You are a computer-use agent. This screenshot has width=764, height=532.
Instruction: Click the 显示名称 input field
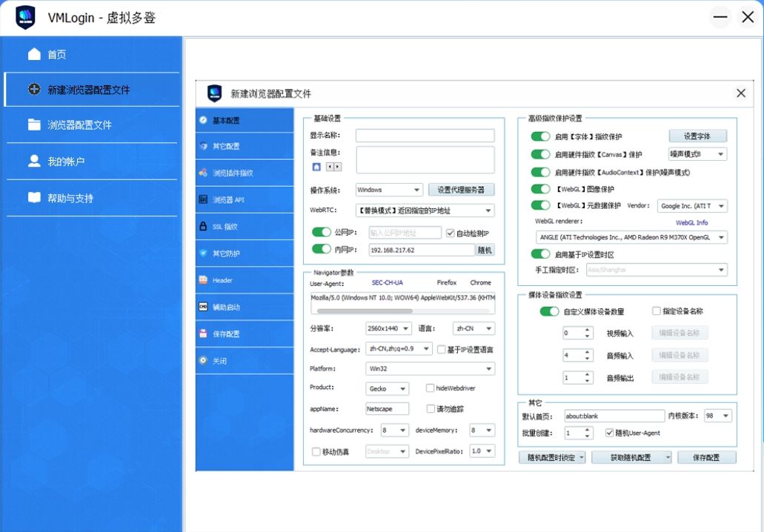coord(425,136)
